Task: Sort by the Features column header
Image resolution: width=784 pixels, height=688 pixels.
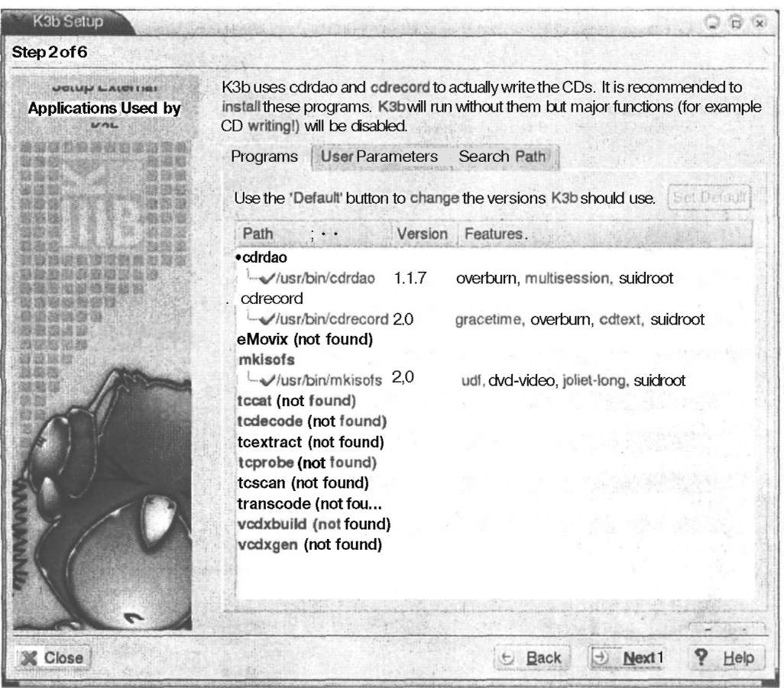Action: (605, 234)
